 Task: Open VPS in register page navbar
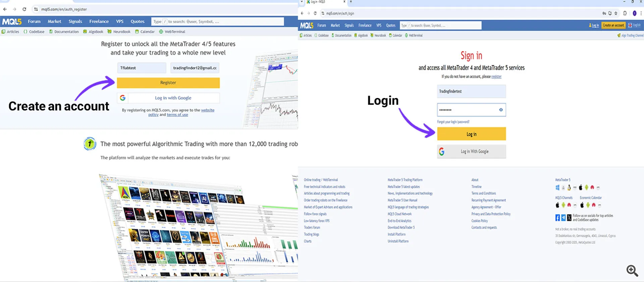pos(119,21)
